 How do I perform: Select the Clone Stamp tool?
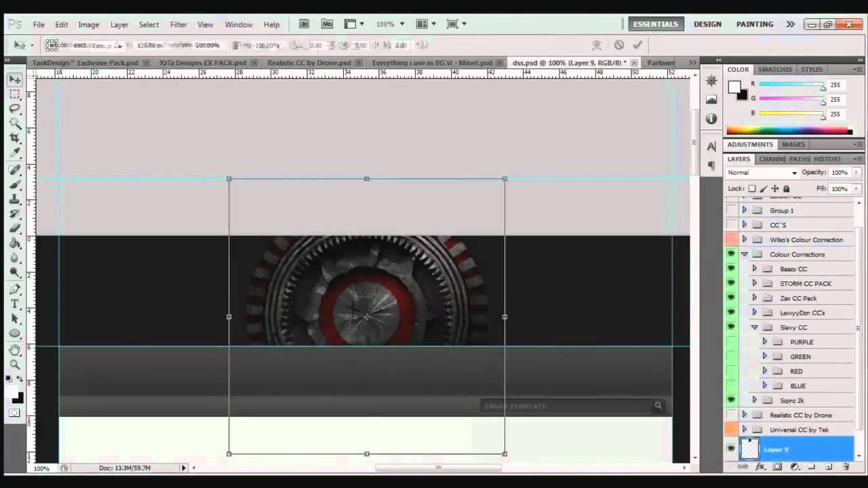pos(15,199)
